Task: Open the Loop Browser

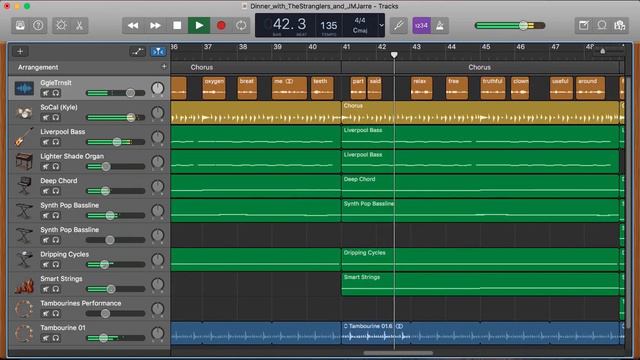Action: [x=602, y=25]
